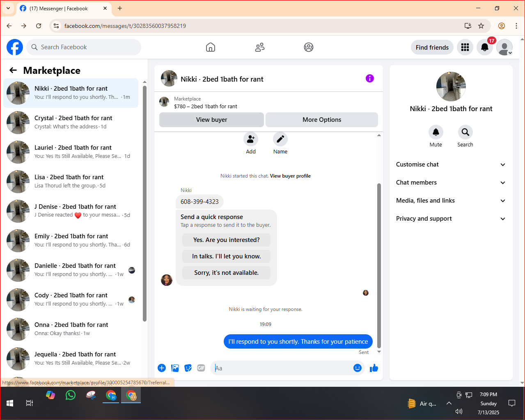Click the Find friends button
Image resolution: width=525 pixels, height=420 pixels.
pyautogui.click(x=432, y=47)
